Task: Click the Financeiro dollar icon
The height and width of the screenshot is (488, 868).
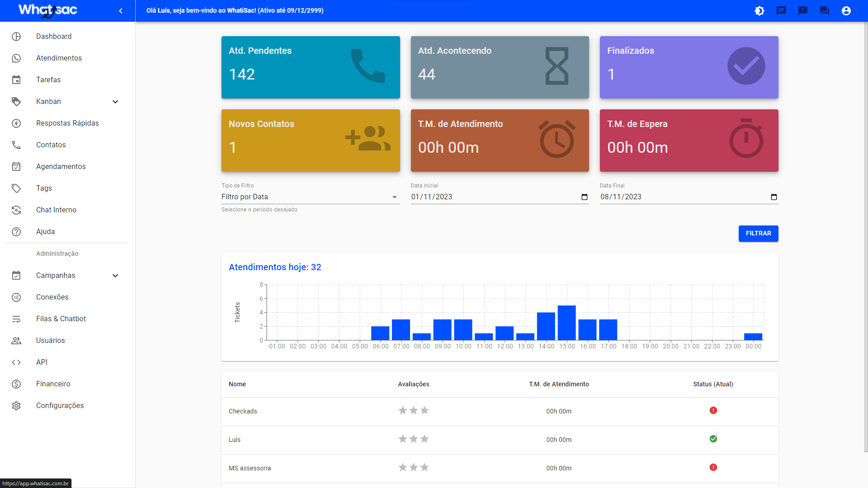Action: (16, 384)
